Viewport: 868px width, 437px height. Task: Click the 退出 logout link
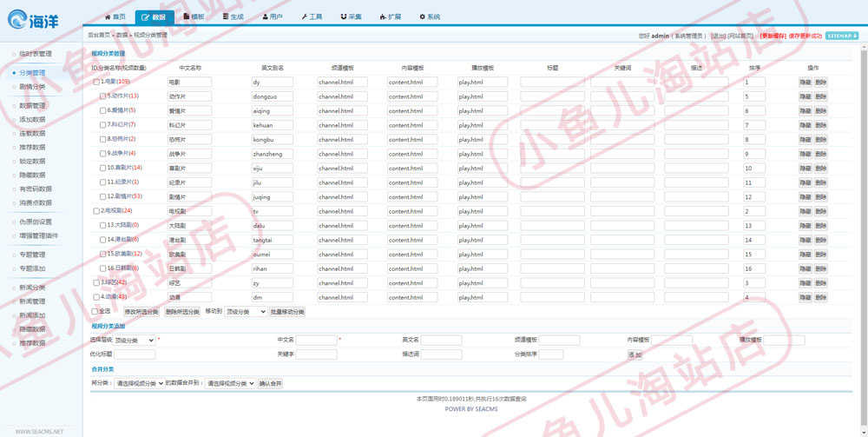pyautogui.click(x=718, y=36)
